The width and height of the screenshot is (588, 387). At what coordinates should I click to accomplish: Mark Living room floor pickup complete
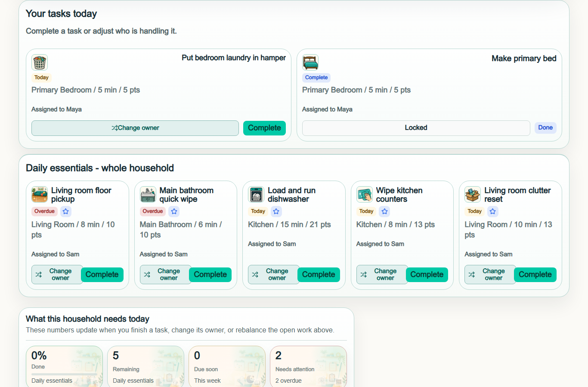[x=102, y=275]
